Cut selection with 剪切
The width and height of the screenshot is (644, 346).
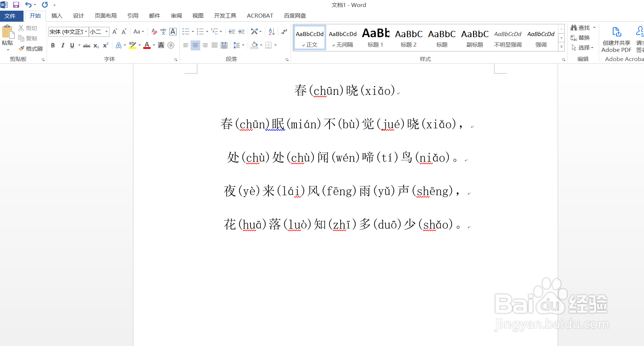(x=28, y=28)
